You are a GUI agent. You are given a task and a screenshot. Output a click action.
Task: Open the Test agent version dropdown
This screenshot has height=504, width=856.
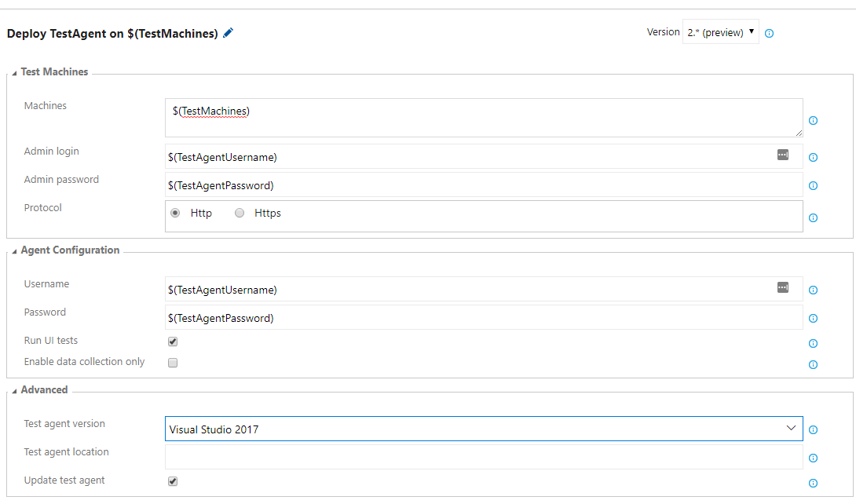[x=792, y=429]
